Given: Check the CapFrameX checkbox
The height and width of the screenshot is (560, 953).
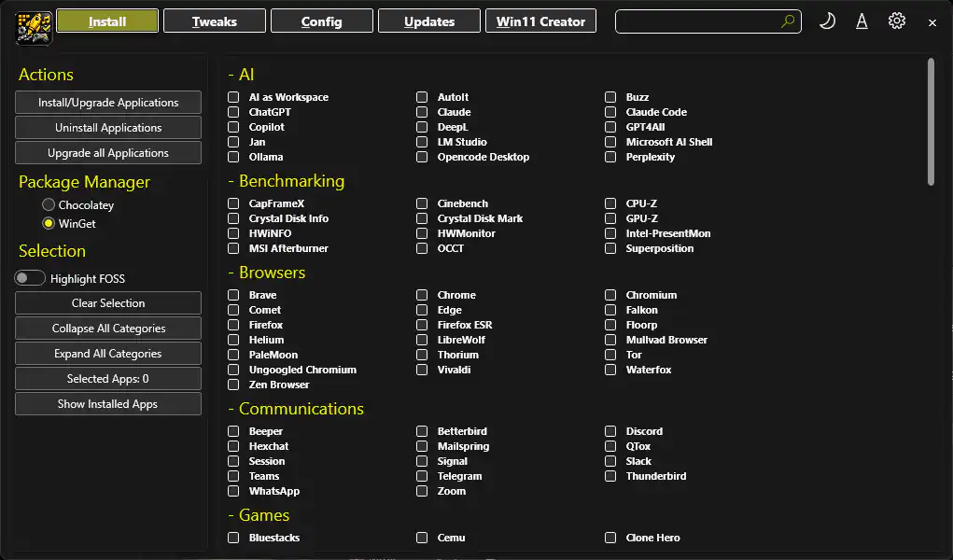Looking at the screenshot, I should pos(233,203).
